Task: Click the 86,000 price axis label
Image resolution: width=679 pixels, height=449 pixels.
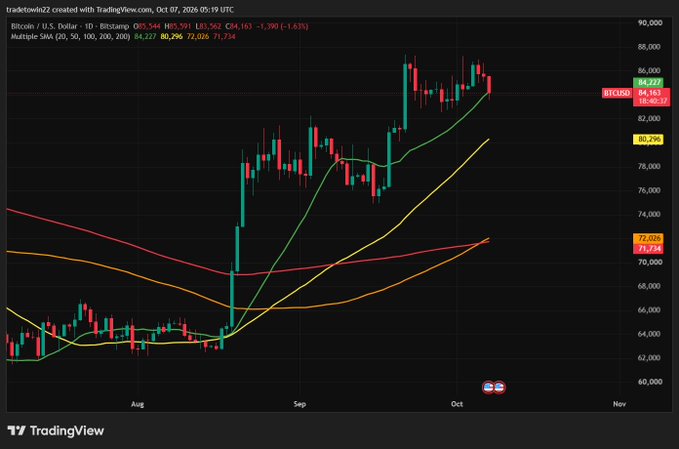Action: (649, 71)
